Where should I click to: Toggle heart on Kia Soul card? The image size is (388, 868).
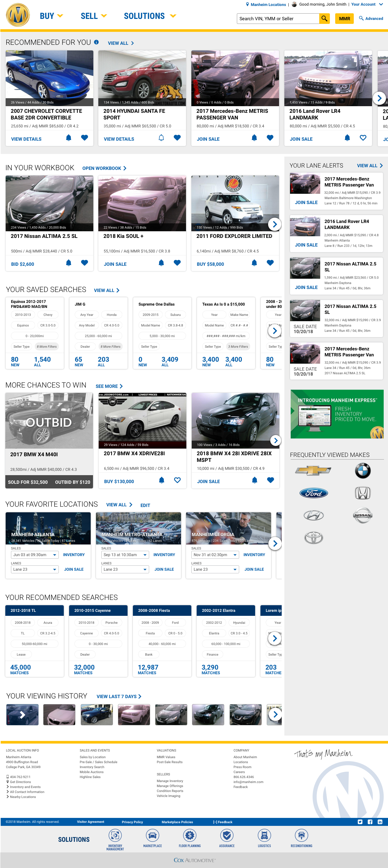pos(177,263)
